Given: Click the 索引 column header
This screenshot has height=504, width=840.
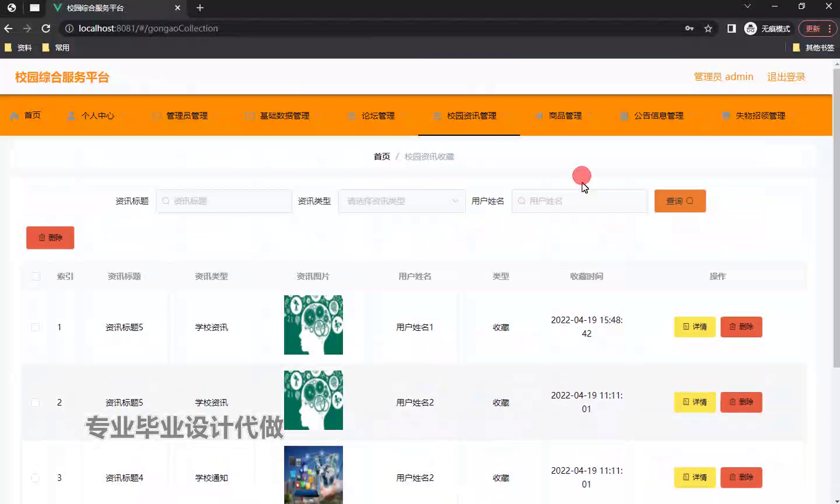Looking at the screenshot, I should click(x=65, y=276).
